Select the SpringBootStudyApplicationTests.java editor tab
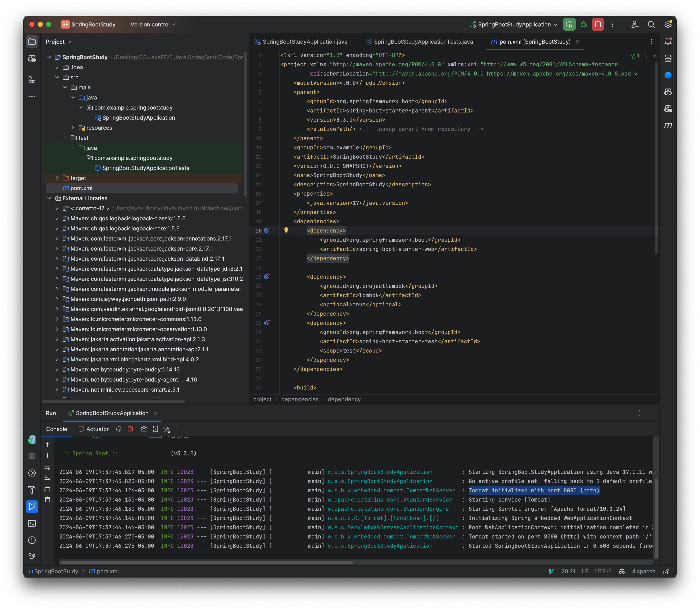Screen dimensions: 700x609 [x=423, y=42]
